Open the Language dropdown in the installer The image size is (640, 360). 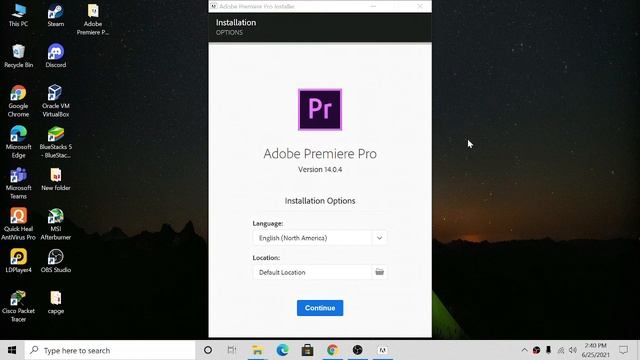(x=320, y=238)
